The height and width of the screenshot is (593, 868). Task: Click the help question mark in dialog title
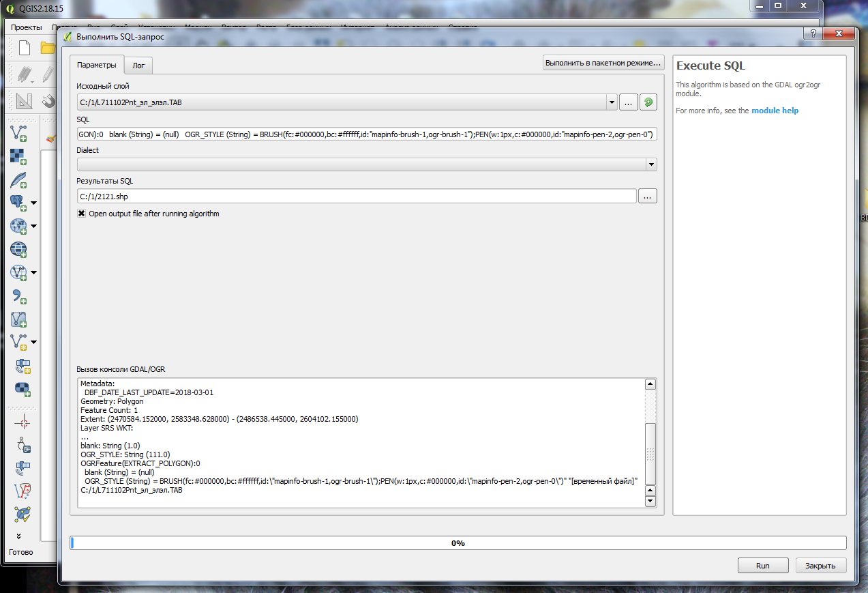[812, 33]
